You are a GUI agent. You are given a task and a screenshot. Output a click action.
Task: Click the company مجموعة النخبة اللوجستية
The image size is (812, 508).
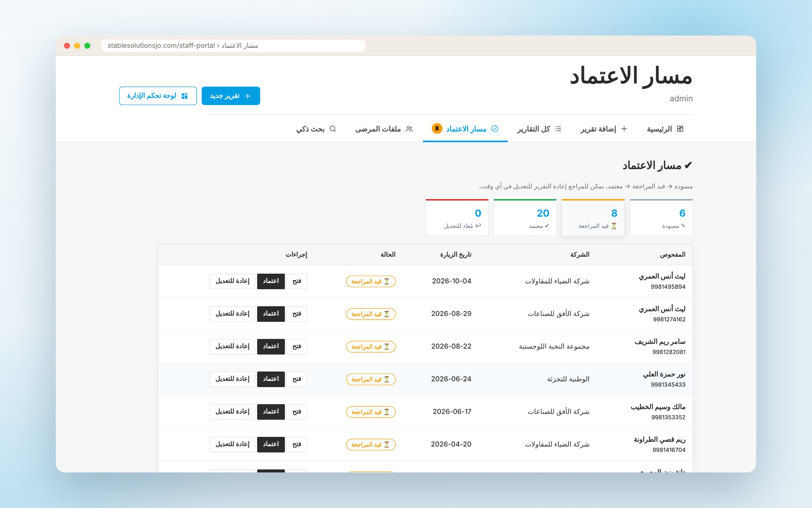point(554,347)
